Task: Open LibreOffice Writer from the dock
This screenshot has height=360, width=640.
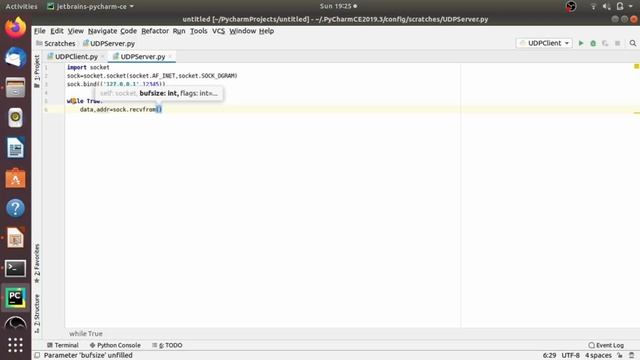Action: tap(16, 148)
